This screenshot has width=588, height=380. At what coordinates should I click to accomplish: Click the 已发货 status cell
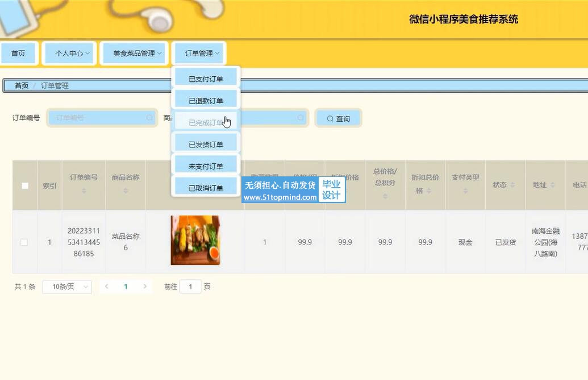click(506, 242)
